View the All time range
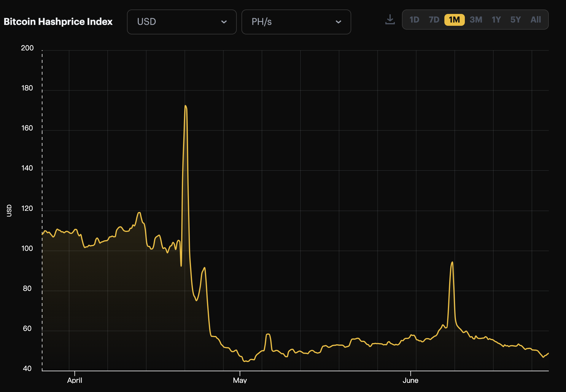Image resolution: width=566 pixels, height=392 pixels. coord(535,20)
